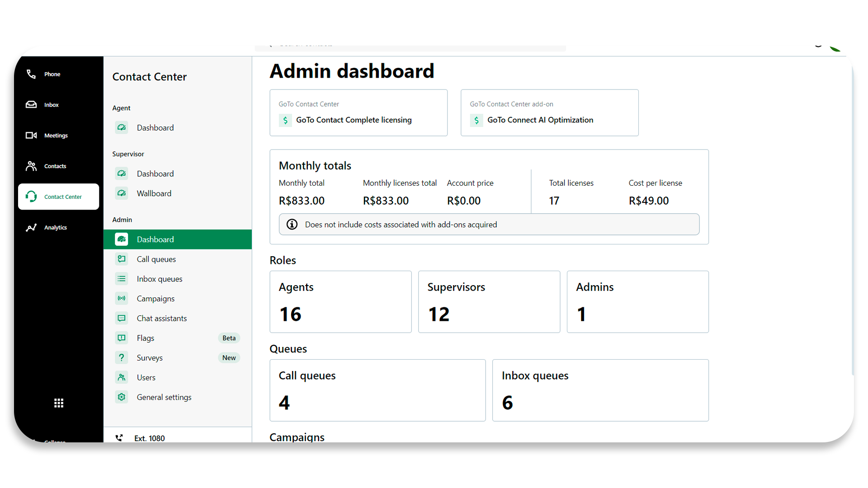The image size is (868, 488).
Task: Open the Admins role card
Action: tap(638, 302)
